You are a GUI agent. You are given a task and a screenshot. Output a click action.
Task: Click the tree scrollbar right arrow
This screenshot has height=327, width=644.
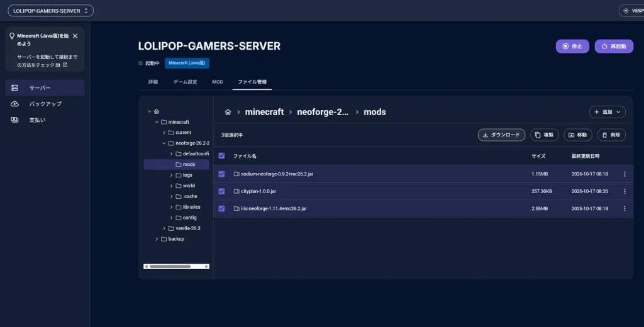coord(207,267)
